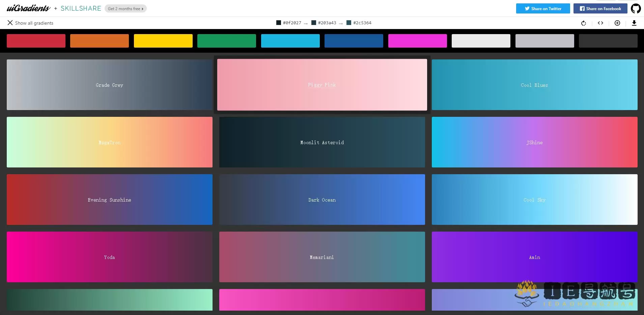Download the current gradient

(x=635, y=23)
